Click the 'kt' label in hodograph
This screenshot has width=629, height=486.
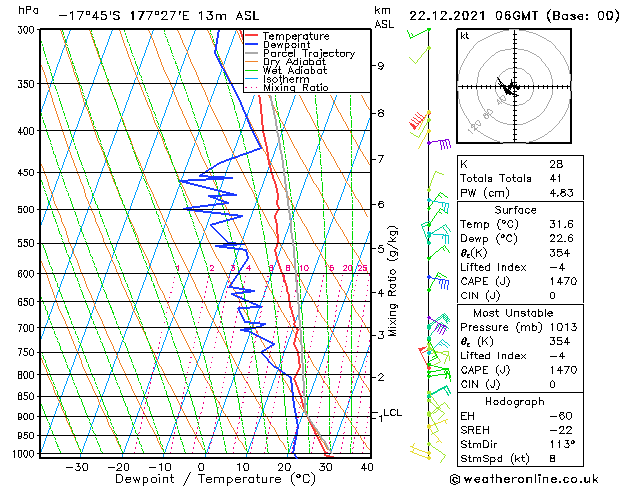(x=465, y=36)
